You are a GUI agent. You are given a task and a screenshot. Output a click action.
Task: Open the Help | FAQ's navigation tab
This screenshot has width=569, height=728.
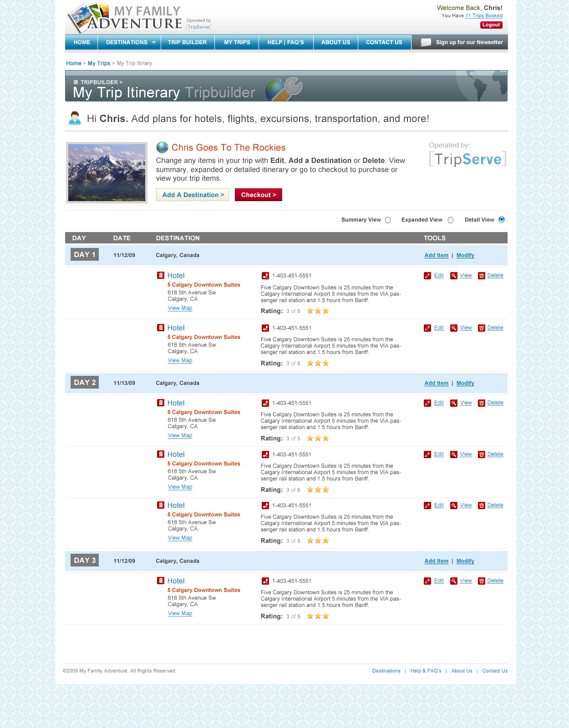(286, 42)
